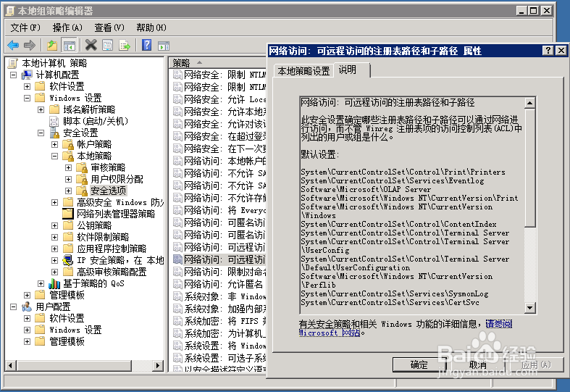Select the 计算机配置 computer icon
This screenshot has height=392, width=570.
click(x=27, y=75)
